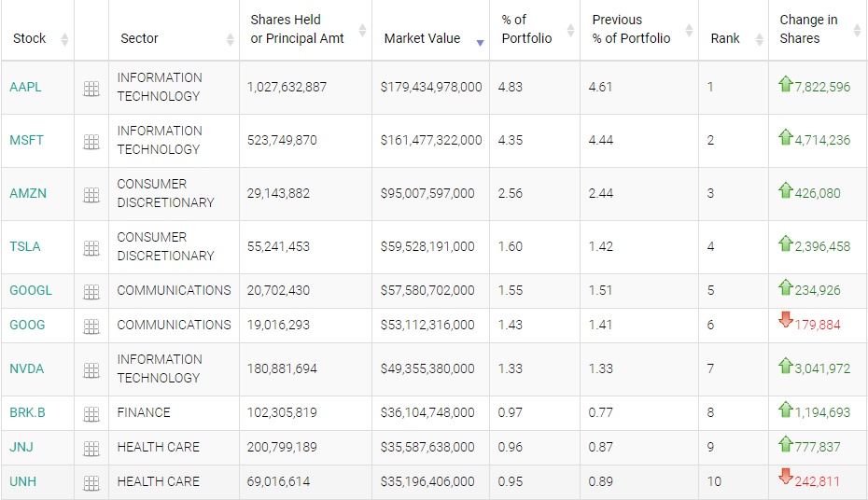This screenshot has width=868, height=500.
Task: Sort table by Stock column
Action: 30,39
